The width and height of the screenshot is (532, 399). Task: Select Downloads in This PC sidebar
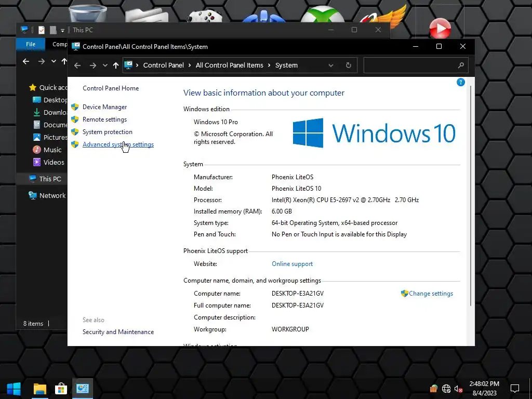click(x=50, y=113)
